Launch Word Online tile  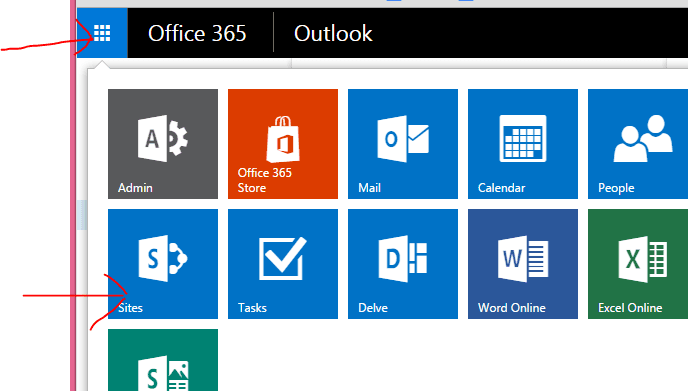[523, 264]
